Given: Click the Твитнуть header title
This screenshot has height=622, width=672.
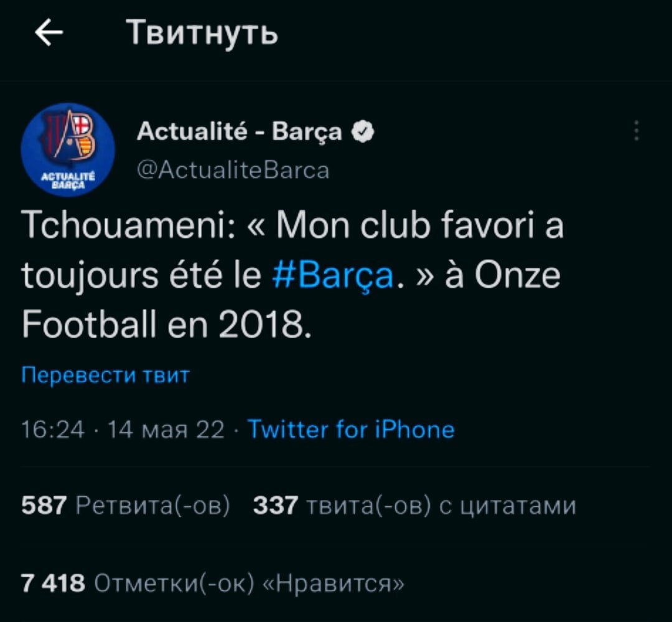Looking at the screenshot, I should [x=202, y=32].
